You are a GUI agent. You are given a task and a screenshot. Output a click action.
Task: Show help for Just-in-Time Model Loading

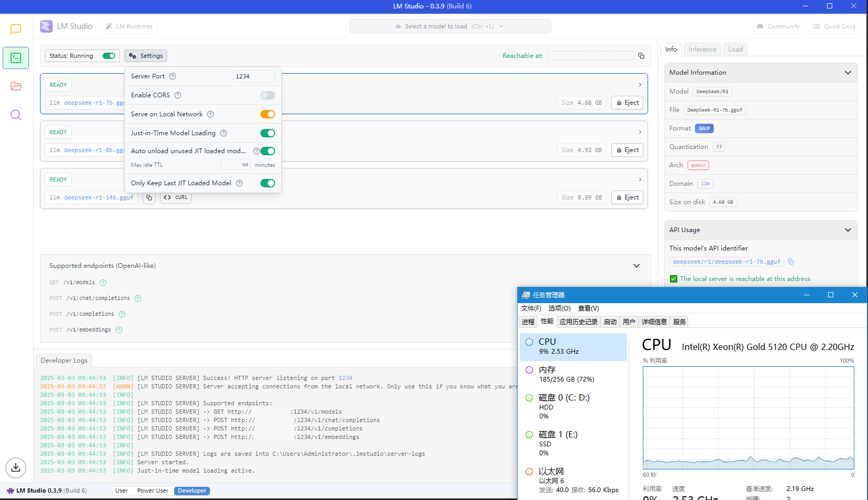pos(224,133)
